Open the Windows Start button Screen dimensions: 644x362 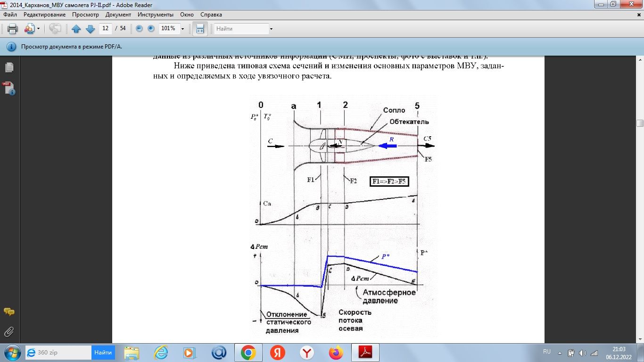(11, 352)
